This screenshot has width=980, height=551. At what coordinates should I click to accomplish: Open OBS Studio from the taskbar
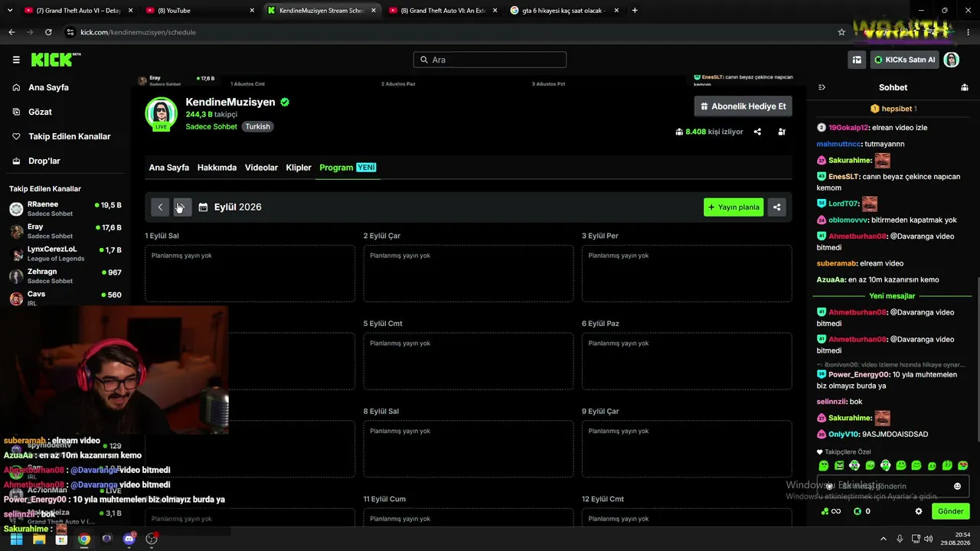pos(152,539)
